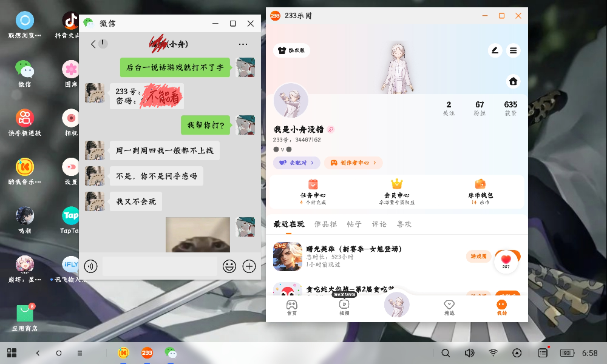The width and height of the screenshot is (607, 364).
Task: Click the home icon on 233乐园 profile
Action: tap(514, 81)
